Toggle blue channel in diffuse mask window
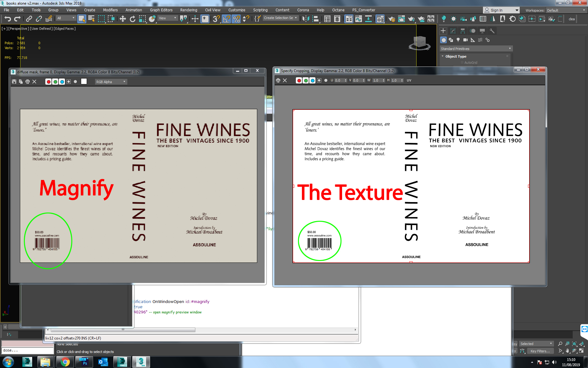588x368 pixels. coord(62,82)
